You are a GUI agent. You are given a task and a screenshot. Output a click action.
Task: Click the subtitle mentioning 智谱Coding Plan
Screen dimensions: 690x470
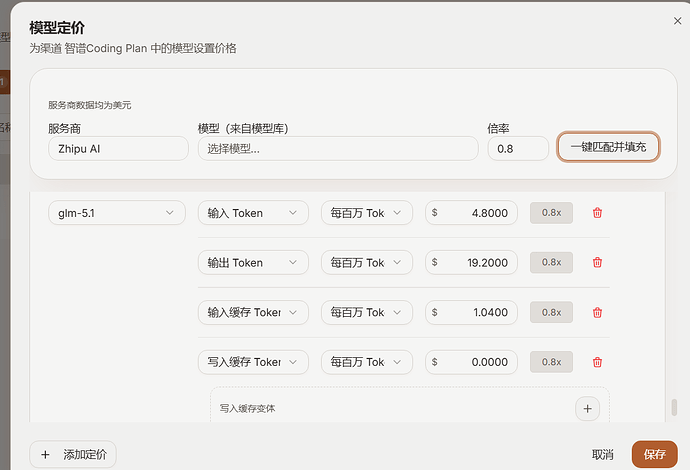pos(133,48)
